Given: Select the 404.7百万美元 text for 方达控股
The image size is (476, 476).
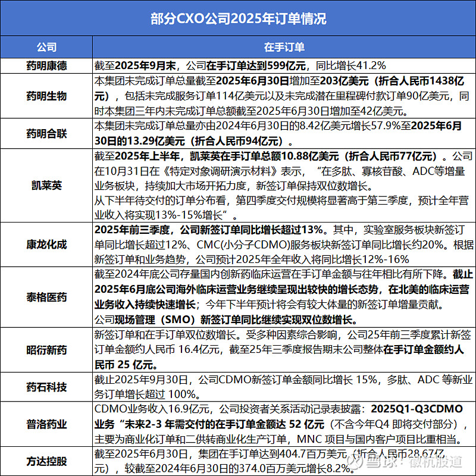Looking at the screenshot, I should (312, 454).
